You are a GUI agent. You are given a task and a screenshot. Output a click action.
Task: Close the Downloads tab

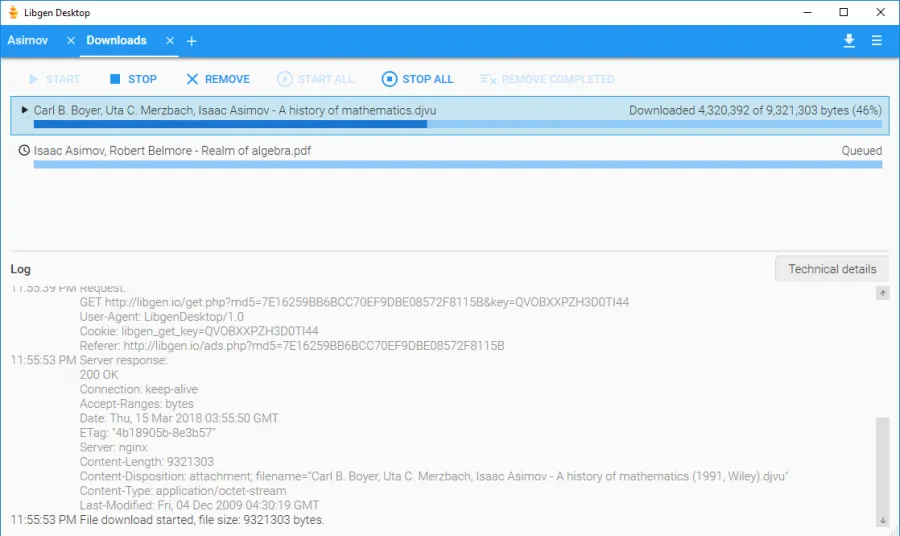pyautogui.click(x=170, y=41)
